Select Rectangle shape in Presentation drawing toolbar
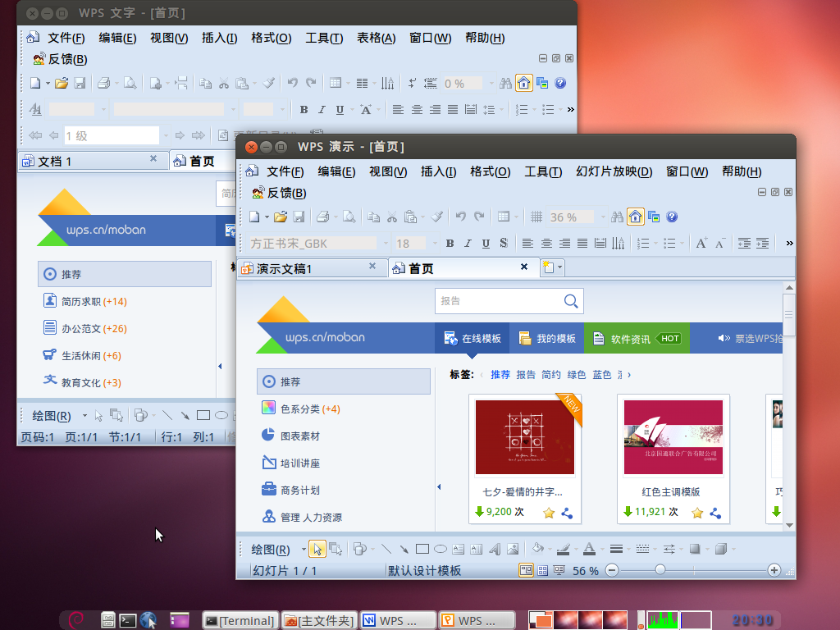840x630 pixels. [x=422, y=549]
